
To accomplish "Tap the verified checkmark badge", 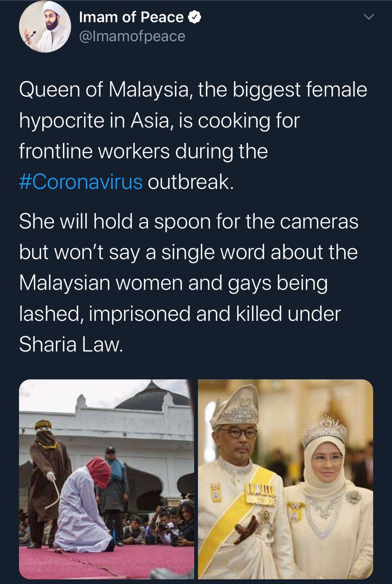I will pyautogui.click(x=194, y=17).
